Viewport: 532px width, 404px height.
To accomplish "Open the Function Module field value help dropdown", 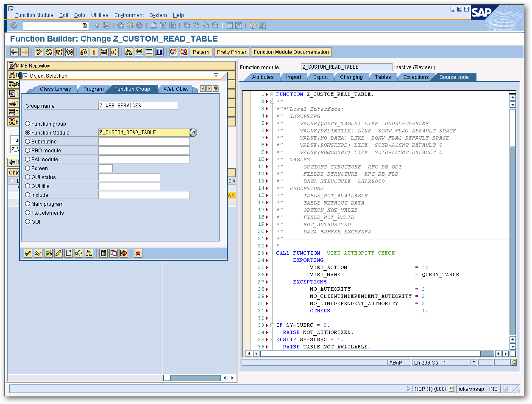I will click(x=194, y=132).
